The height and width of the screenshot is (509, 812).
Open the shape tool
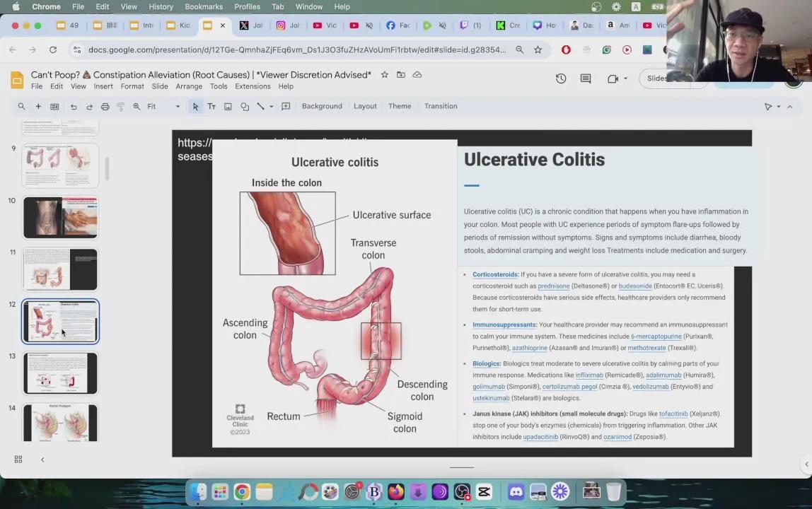tap(245, 107)
